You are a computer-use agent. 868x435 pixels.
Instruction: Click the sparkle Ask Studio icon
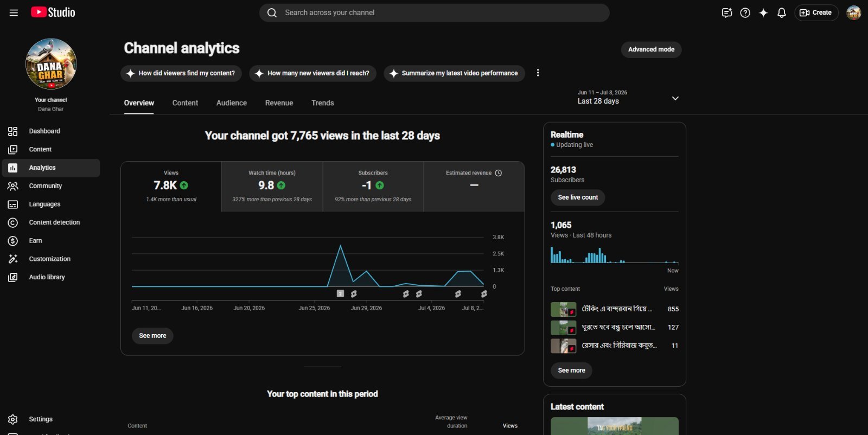pos(763,12)
